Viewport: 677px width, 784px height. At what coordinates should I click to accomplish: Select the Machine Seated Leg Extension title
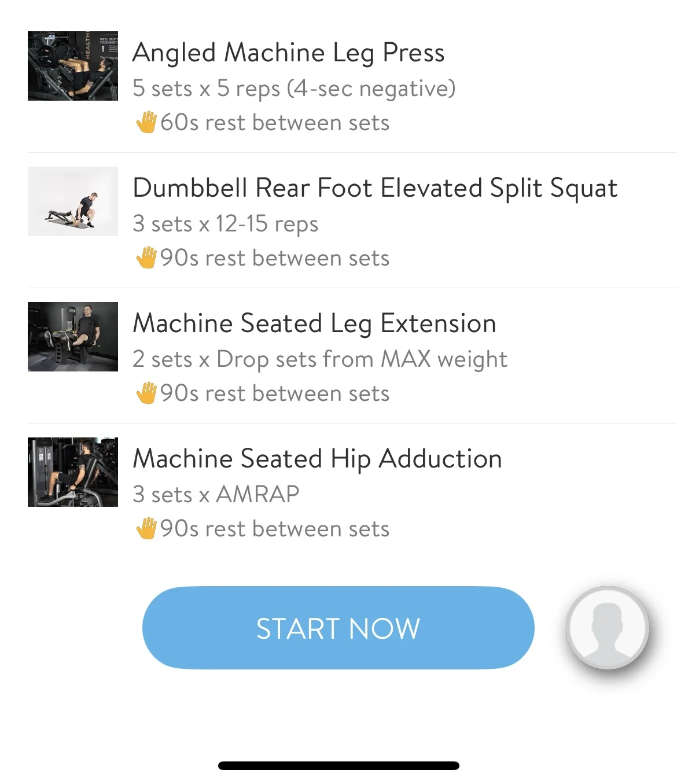pyautogui.click(x=314, y=323)
